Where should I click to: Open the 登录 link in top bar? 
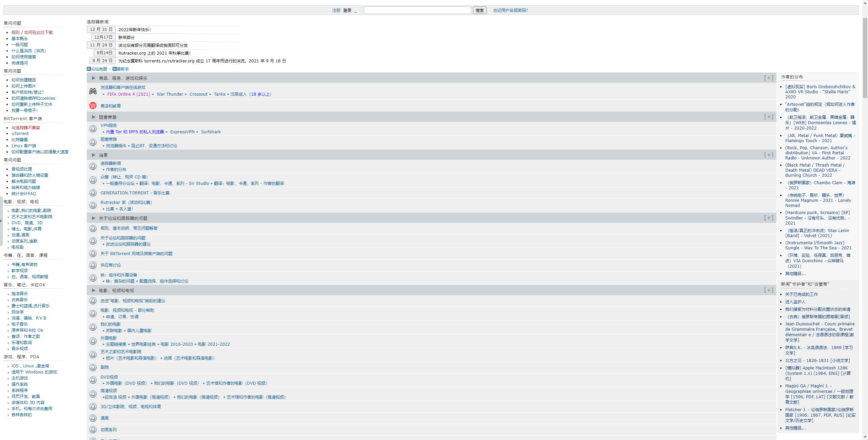pyautogui.click(x=347, y=11)
